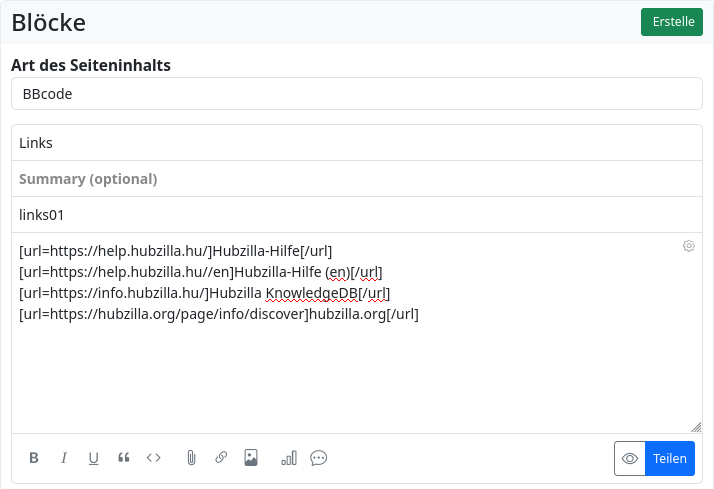This screenshot has height=489, width=714.
Task: Toggle bold formatting in editor toolbar
Action: (x=34, y=458)
